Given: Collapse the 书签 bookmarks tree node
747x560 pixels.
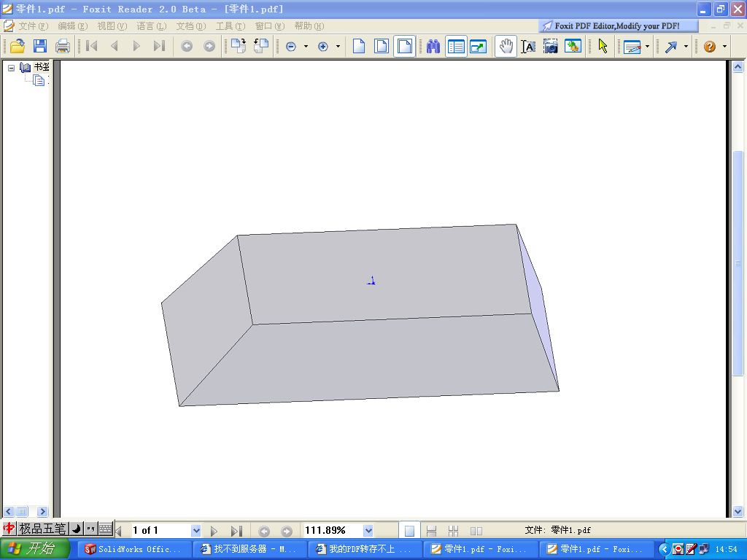Looking at the screenshot, I should [12, 68].
